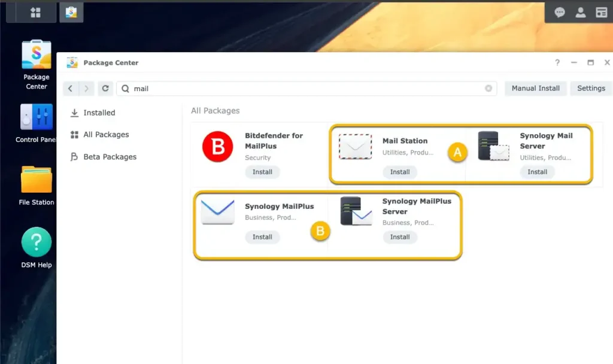Open the DSM Help desktop shortcut
This screenshot has width=613, height=364.
pyautogui.click(x=37, y=248)
